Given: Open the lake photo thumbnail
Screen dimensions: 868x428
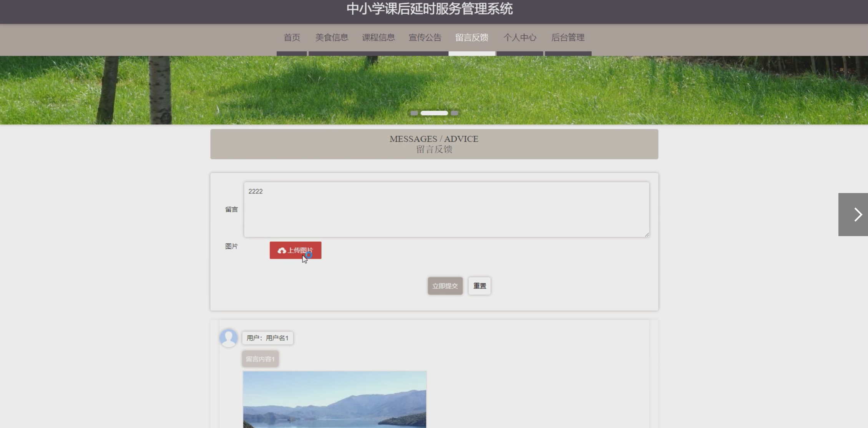Looking at the screenshot, I should pyautogui.click(x=335, y=399).
